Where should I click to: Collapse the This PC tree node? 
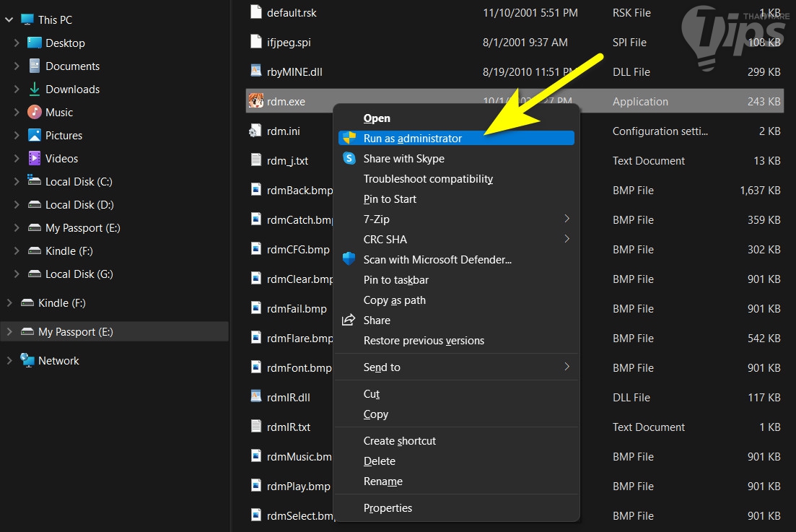[9, 19]
